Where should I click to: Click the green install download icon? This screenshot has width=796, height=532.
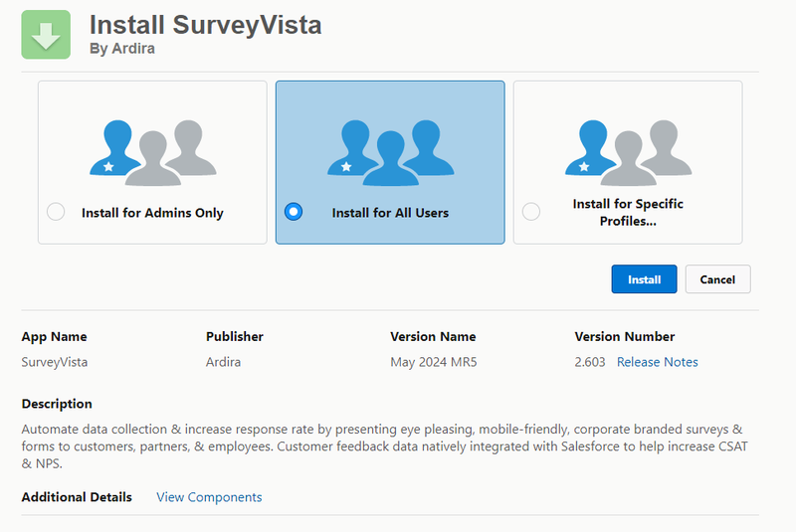[x=46, y=35]
